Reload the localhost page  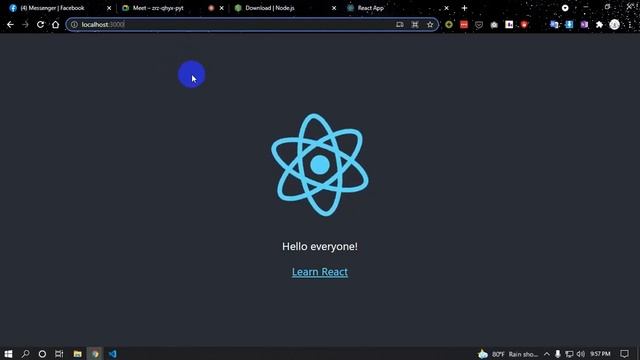pos(40,24)
